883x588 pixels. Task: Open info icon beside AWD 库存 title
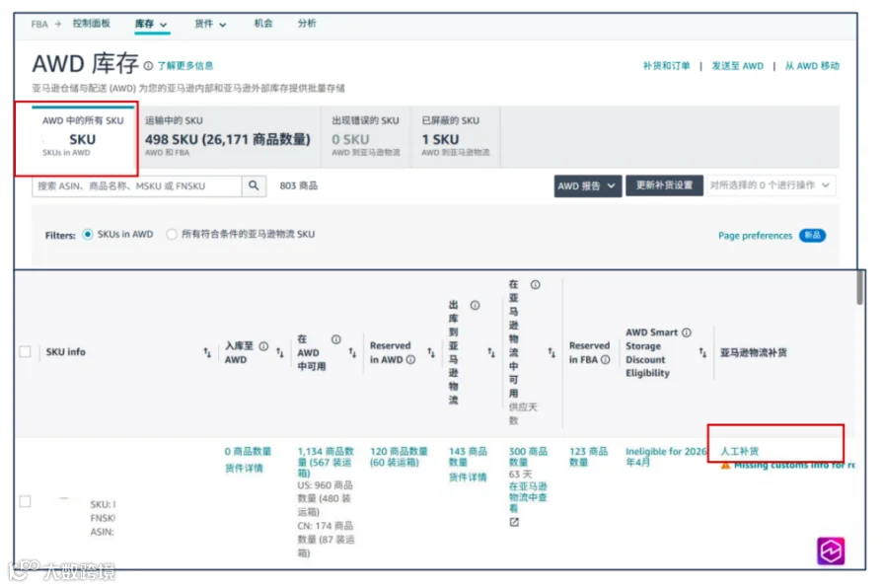click(x=148, y=66)
